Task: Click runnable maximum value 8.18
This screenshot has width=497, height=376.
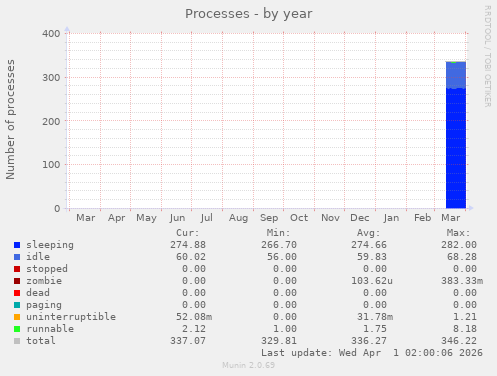Action: point(465,329)
